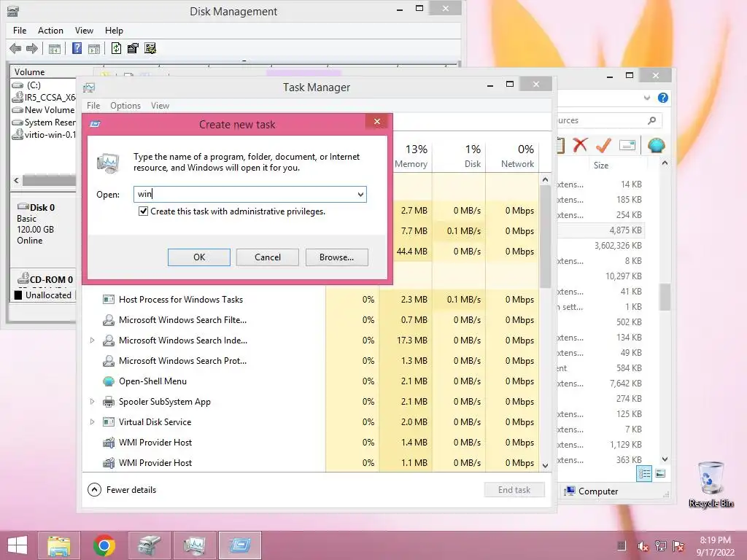Launch Google Chrome from the taskbar
Image resolution: width=747 pixels, height=560 pixels.
point(104,545)
